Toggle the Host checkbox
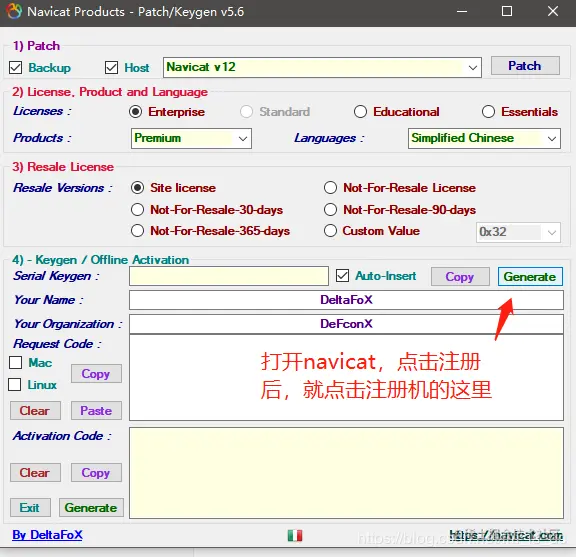The image size is (576, 557). pos(111,68)
